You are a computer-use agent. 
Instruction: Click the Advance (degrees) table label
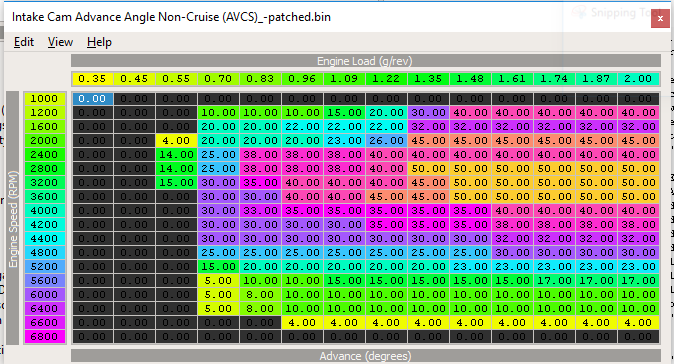(x=365, y=356)
